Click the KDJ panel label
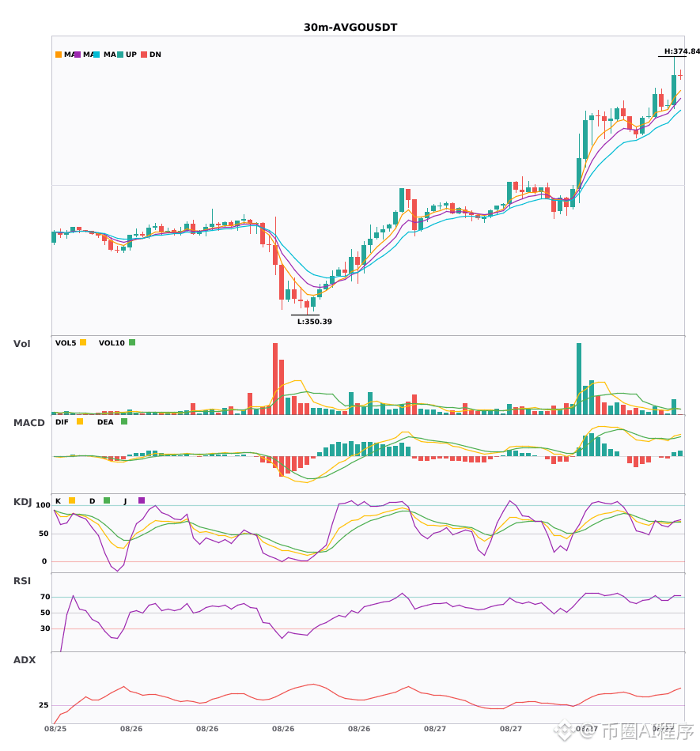 22,502
